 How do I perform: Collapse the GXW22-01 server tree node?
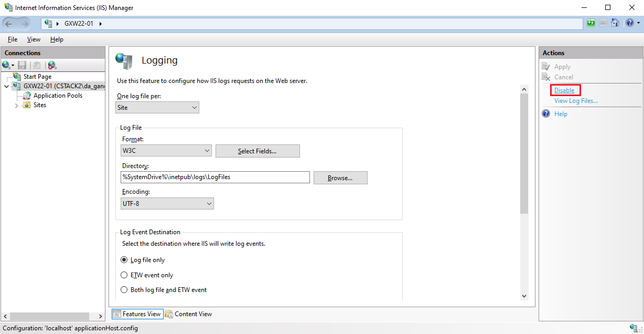pyautogui.click(x=6, y=86)
